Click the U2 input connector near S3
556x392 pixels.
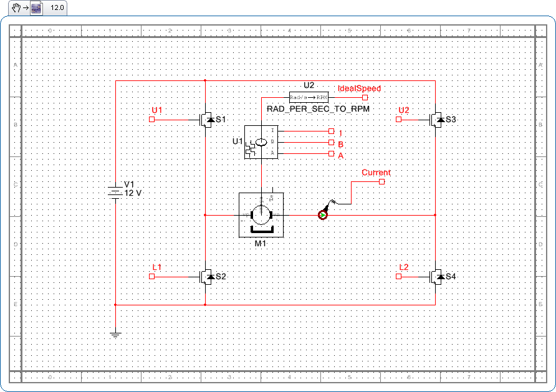coord(399,119)
